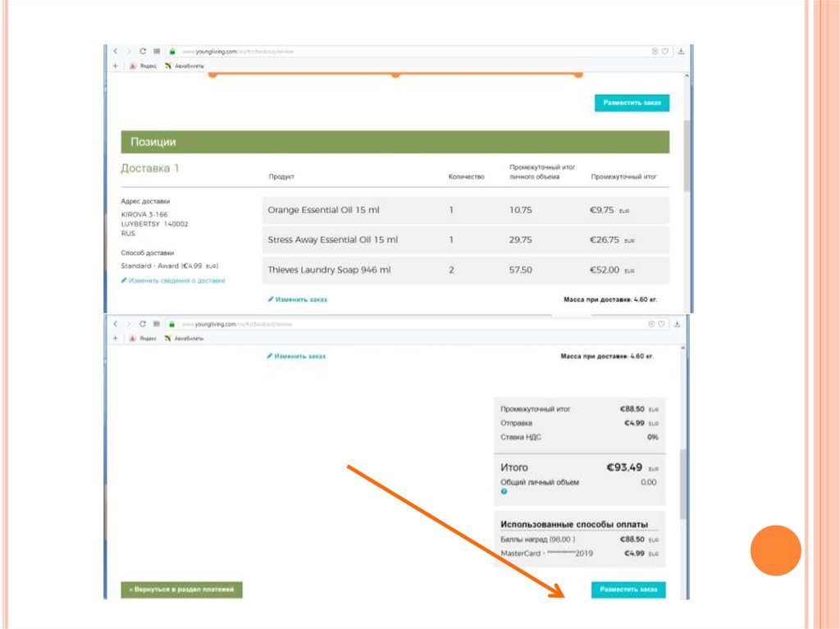Open the shield icon in upper address bar

pyautogui.click(x=655, y=52)
